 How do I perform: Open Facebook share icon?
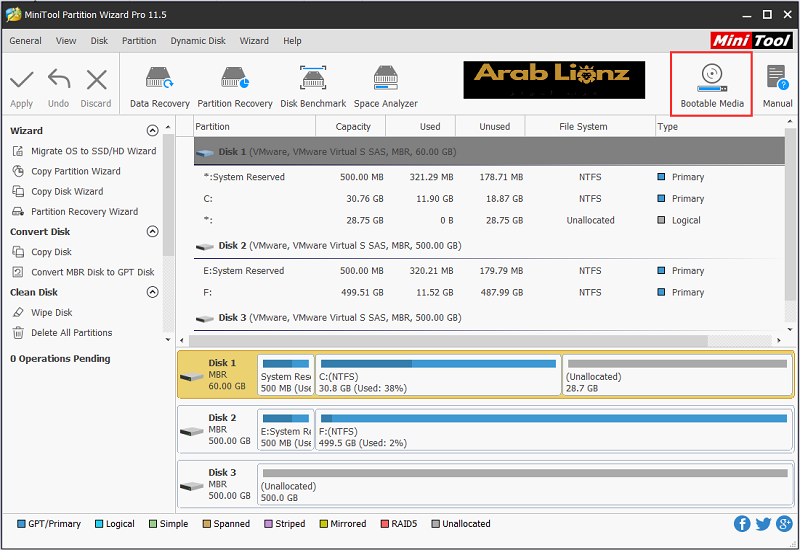(x=742, y=523)
